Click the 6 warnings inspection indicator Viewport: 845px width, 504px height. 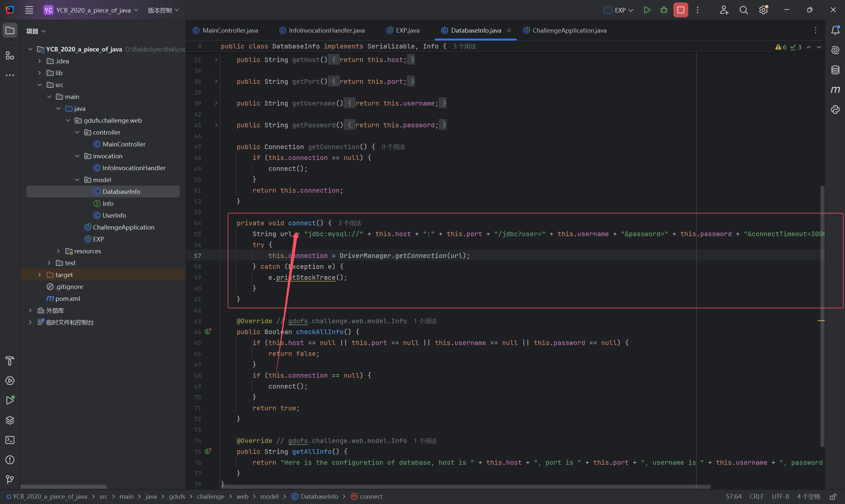(781, 47)
